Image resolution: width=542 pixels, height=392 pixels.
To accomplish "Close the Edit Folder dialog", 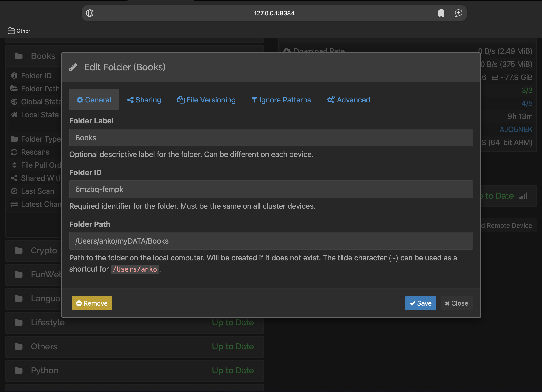I will (x=456, y=303).
